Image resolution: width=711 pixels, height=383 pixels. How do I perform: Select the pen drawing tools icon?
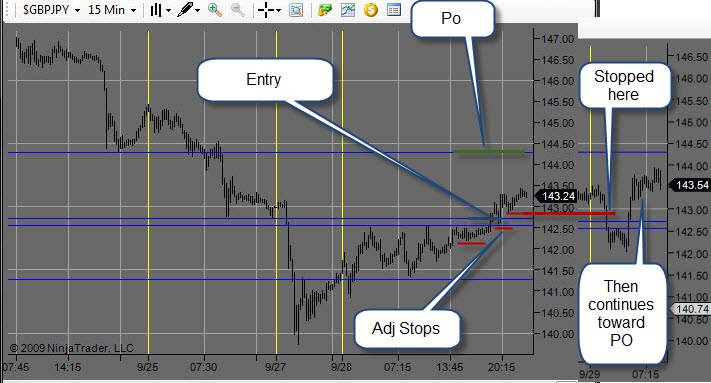pos(185,10)
